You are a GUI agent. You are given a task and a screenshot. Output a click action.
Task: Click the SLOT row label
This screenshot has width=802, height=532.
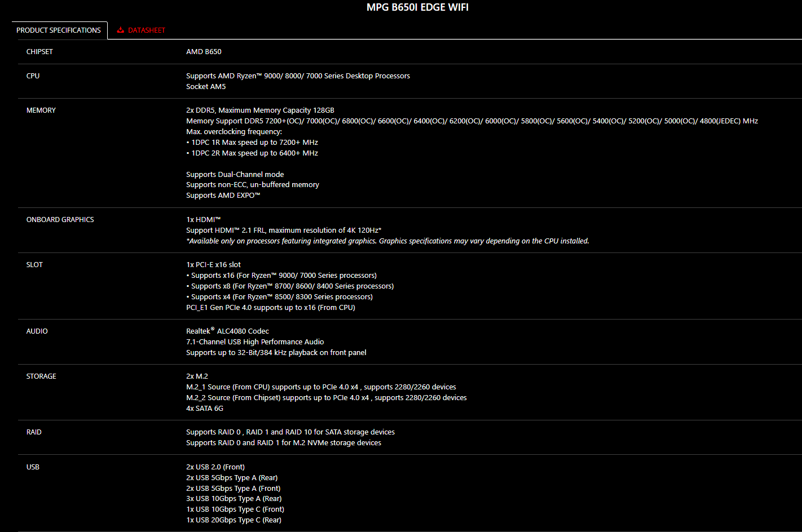(34, 265)
